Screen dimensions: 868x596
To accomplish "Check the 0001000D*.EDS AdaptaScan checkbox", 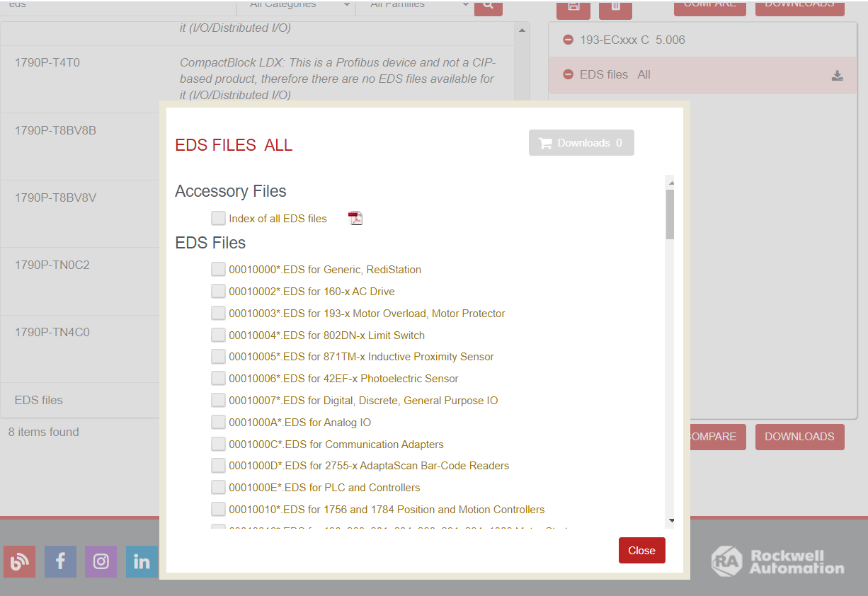I will point(218,466).
